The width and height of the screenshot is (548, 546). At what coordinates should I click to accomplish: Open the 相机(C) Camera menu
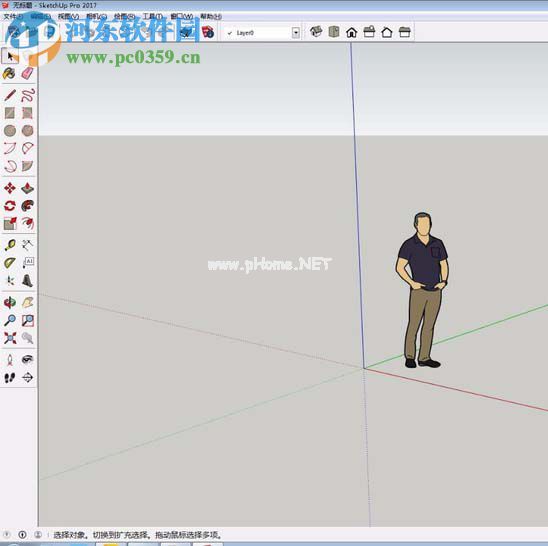[96, 16]
